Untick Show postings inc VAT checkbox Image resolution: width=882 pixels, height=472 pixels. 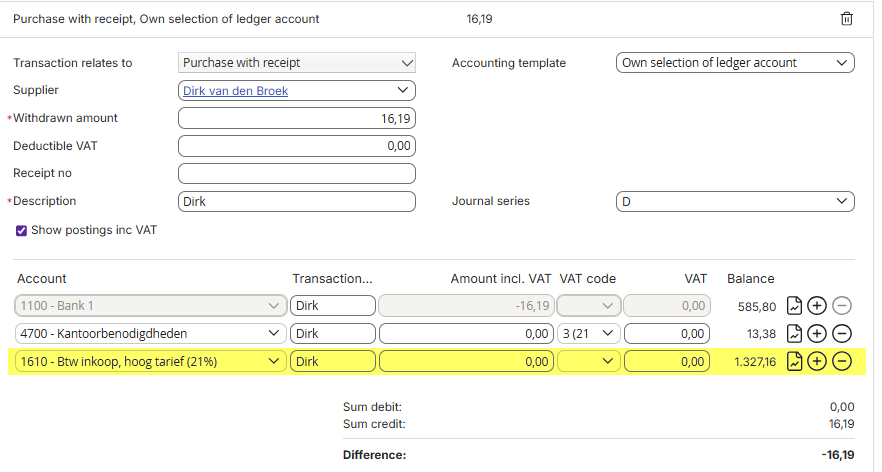[21, 231]
